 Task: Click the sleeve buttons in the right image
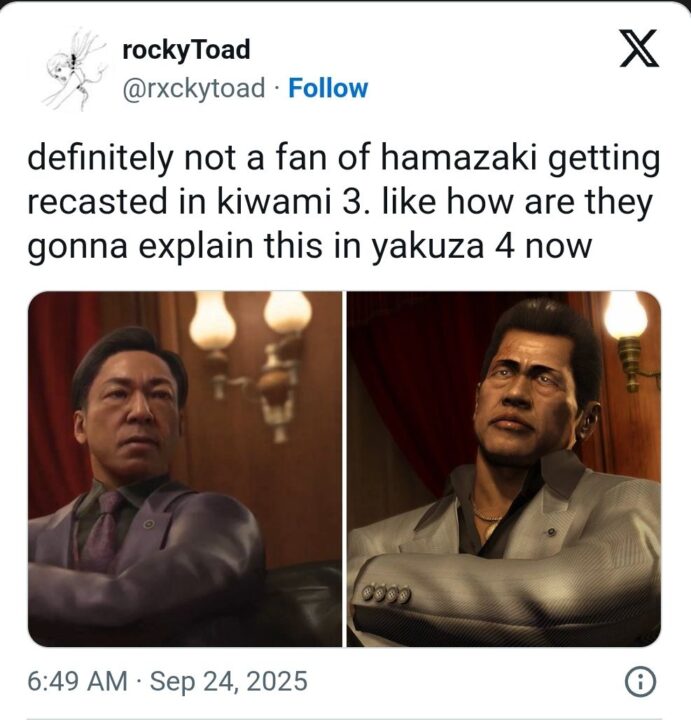point(387,594)
